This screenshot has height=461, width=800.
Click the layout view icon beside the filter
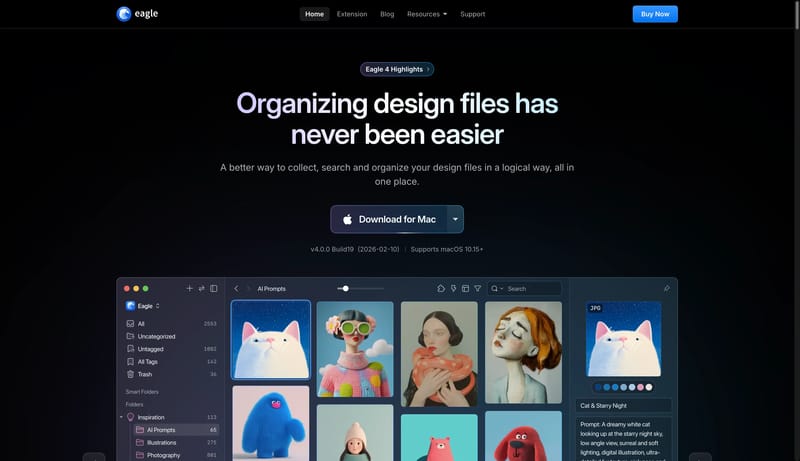point(465,288)
